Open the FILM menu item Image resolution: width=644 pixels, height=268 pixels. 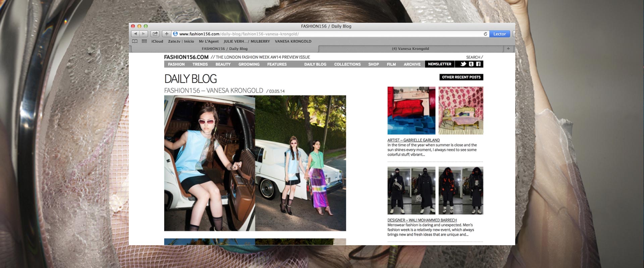391,64
